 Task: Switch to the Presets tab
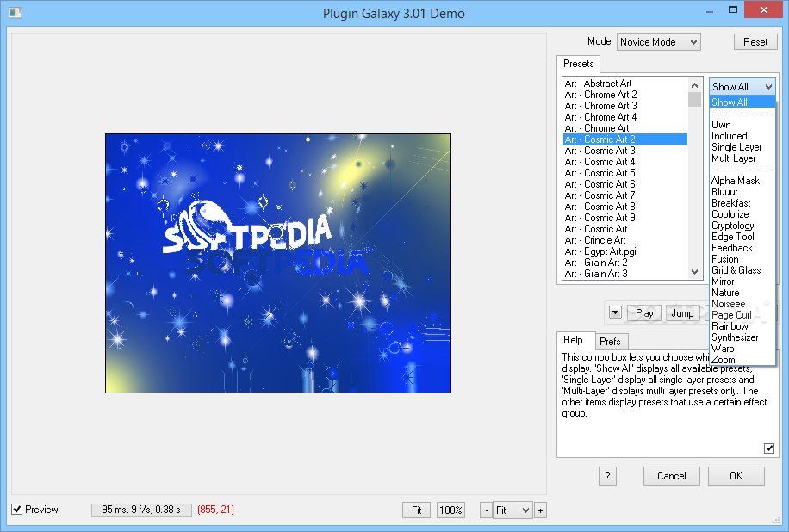click(578, 64)
